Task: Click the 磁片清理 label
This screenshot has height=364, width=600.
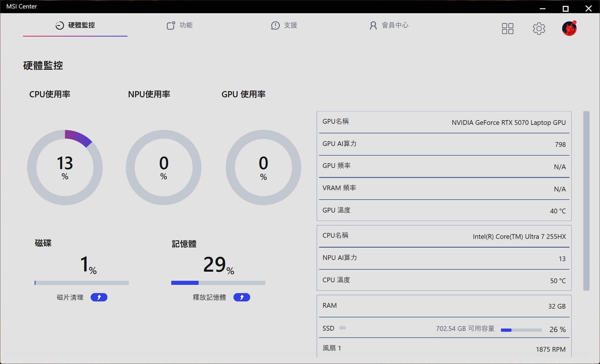Action: point(70,297)
